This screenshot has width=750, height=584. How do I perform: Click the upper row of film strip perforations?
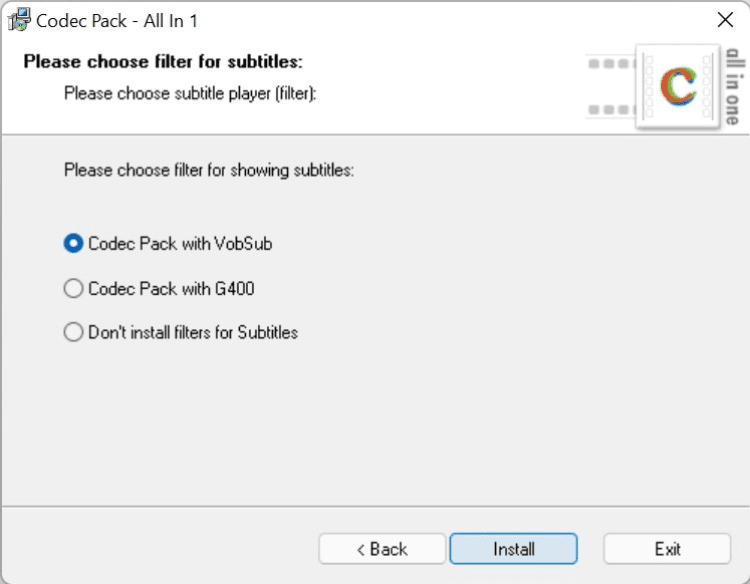(x=611, y=64)
